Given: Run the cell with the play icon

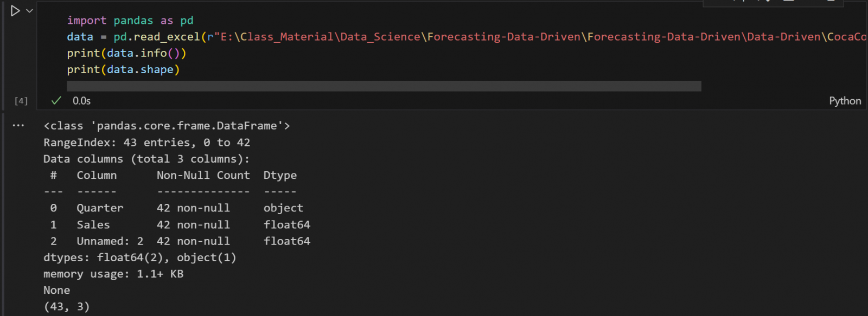Looking at the screenshot, I should coord(15,11).
